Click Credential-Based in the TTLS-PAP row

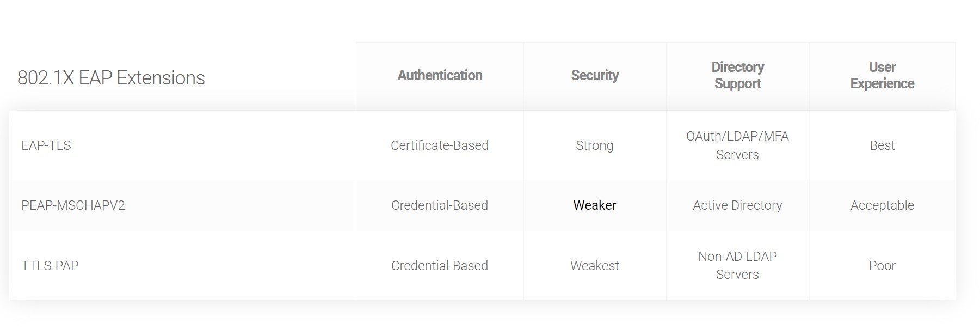(440, 266)
